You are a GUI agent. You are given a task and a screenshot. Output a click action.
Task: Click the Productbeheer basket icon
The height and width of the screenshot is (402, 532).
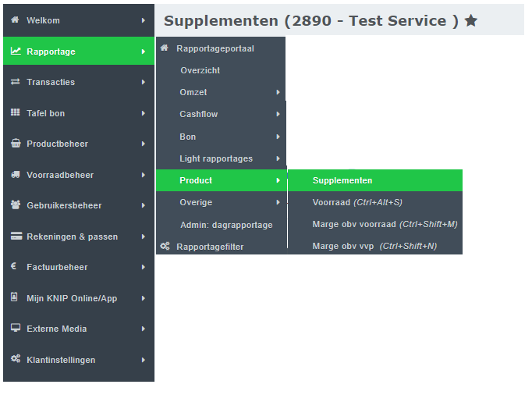click(16, 144)
